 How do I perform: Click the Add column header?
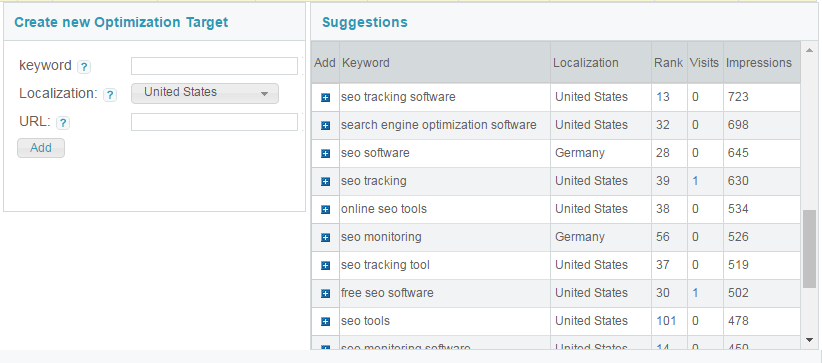(x=325, y=62)
